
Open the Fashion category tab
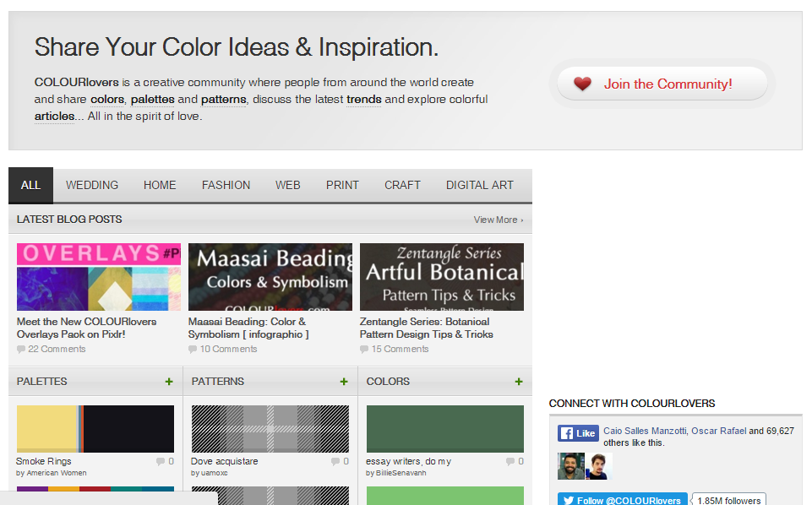[226, 185]
